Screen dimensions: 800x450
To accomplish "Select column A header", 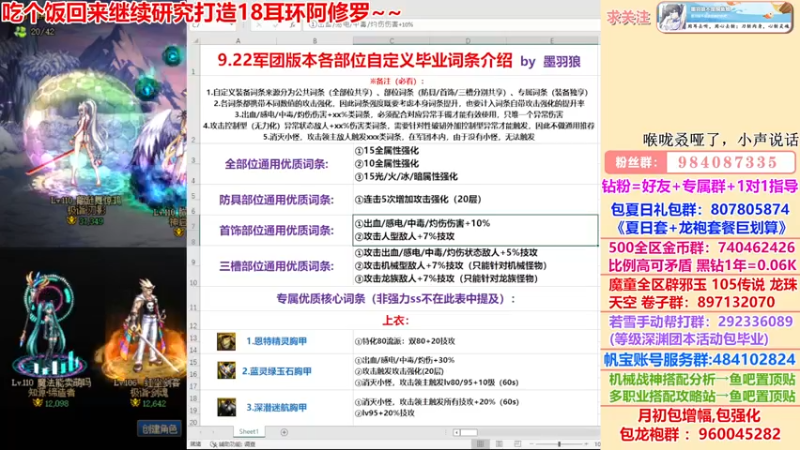I will coord(238,41).
